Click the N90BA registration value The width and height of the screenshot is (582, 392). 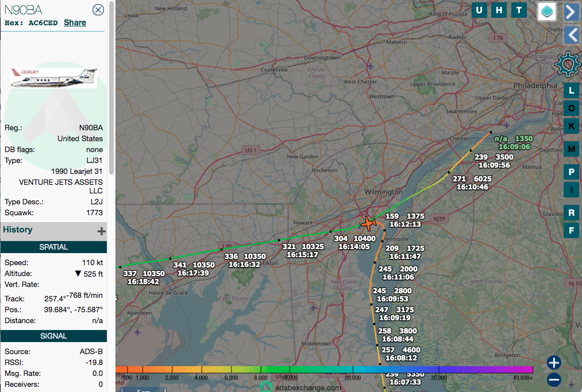tap(91, 128)
